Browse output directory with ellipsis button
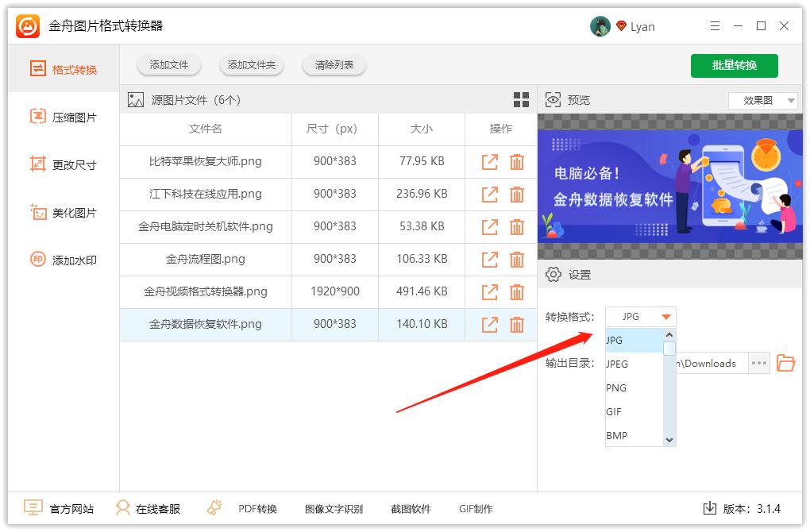The image size is (810, 532). coord(759,363)
